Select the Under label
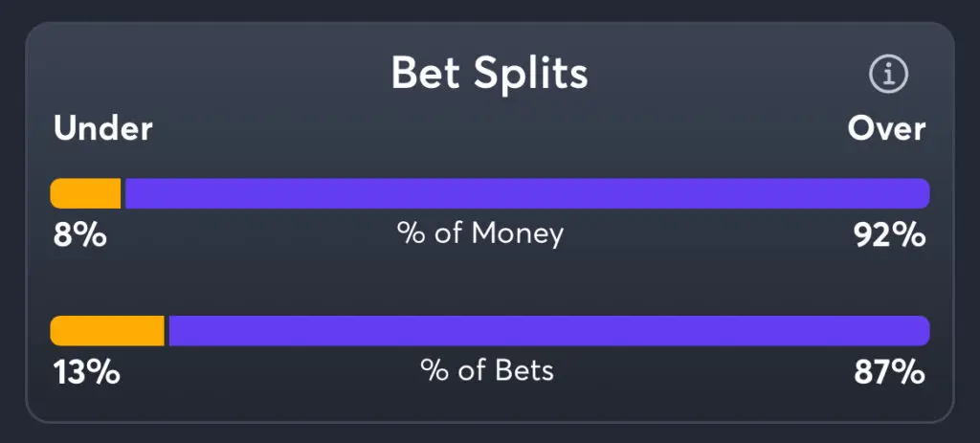 point(103,129)
